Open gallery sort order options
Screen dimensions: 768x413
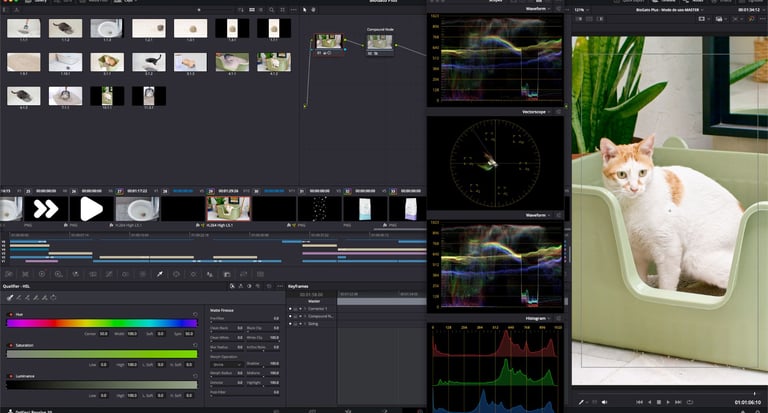point(240,10)
